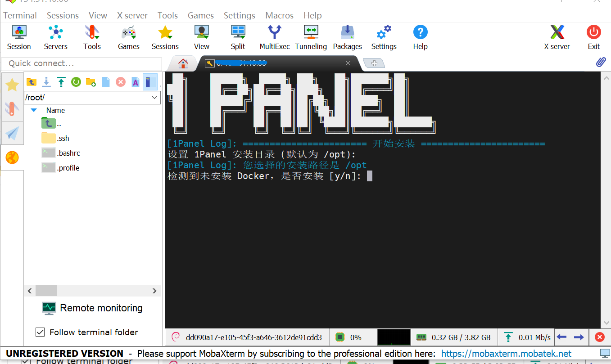Click the paperclip icon beside tabs
611x364 pixels.
(601, 63)
